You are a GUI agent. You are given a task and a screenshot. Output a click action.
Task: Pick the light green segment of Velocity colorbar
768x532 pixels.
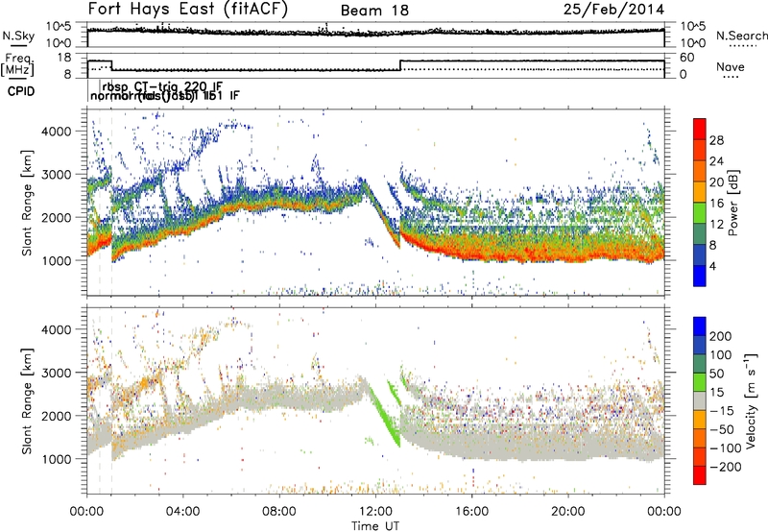tap(700, 383)
